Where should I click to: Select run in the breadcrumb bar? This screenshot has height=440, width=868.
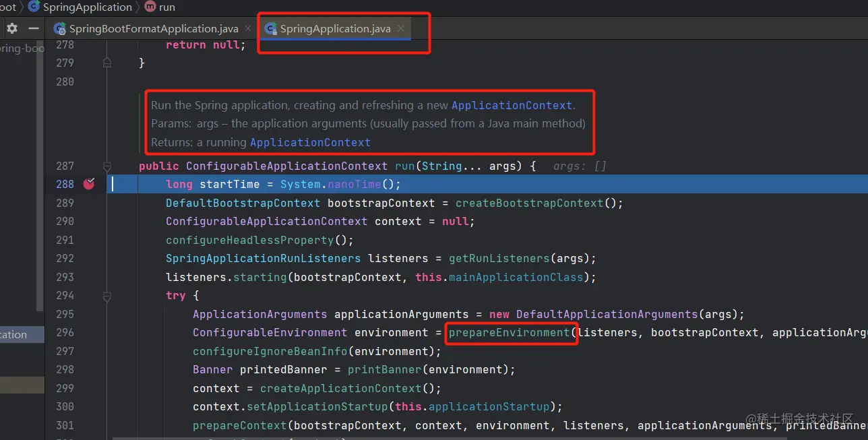(x=166, y=7)
